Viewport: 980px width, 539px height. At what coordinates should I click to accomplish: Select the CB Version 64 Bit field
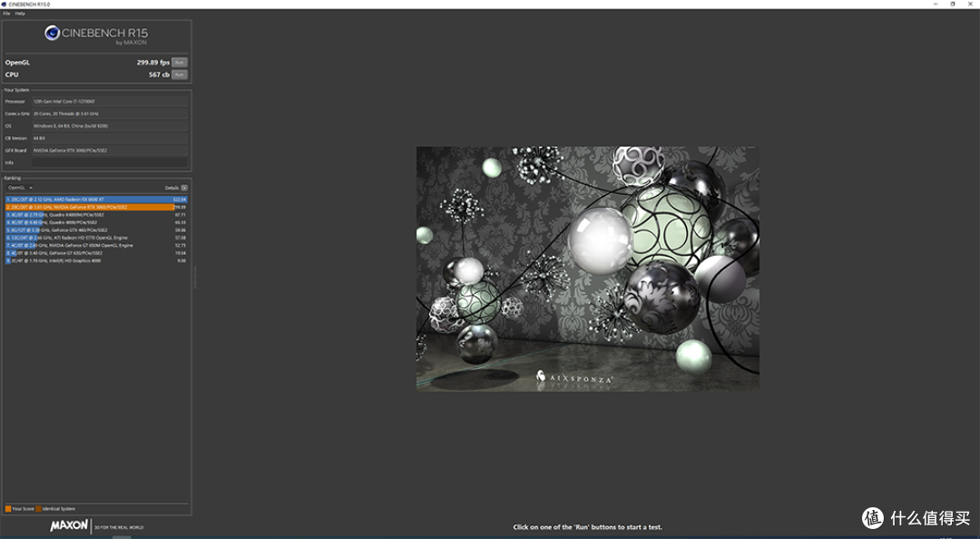pyautogui.click(x=110, y=138)
